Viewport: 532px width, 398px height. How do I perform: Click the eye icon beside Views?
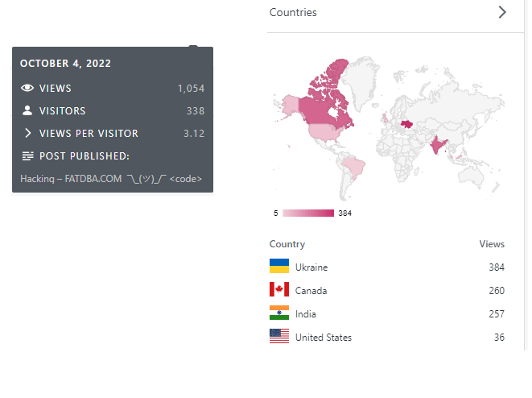tap(27, 89)
